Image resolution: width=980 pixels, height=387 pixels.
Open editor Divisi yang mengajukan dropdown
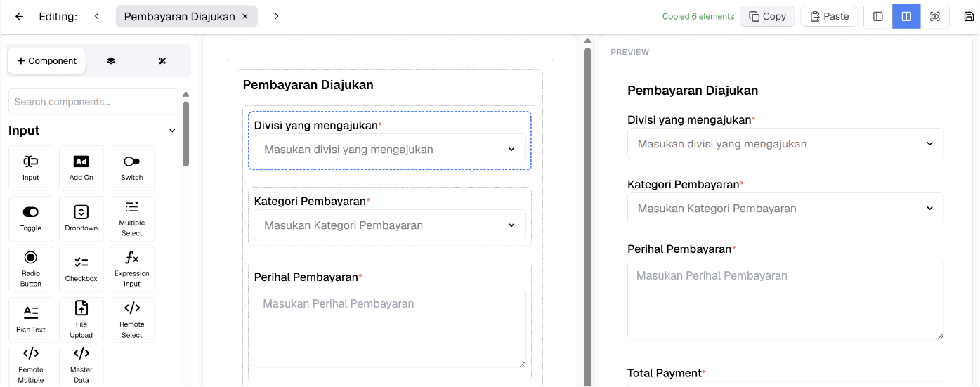(390, 150)
